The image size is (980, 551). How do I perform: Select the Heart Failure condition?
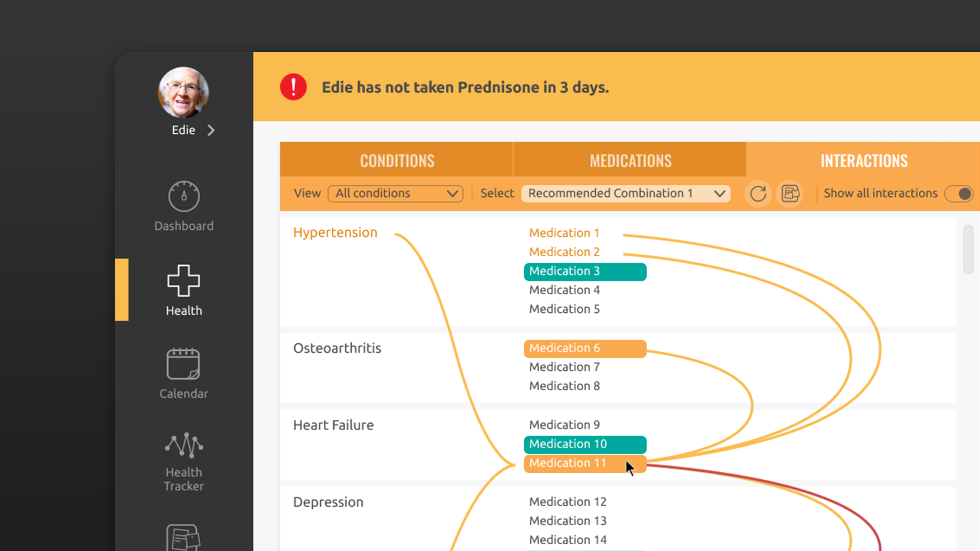334,425
